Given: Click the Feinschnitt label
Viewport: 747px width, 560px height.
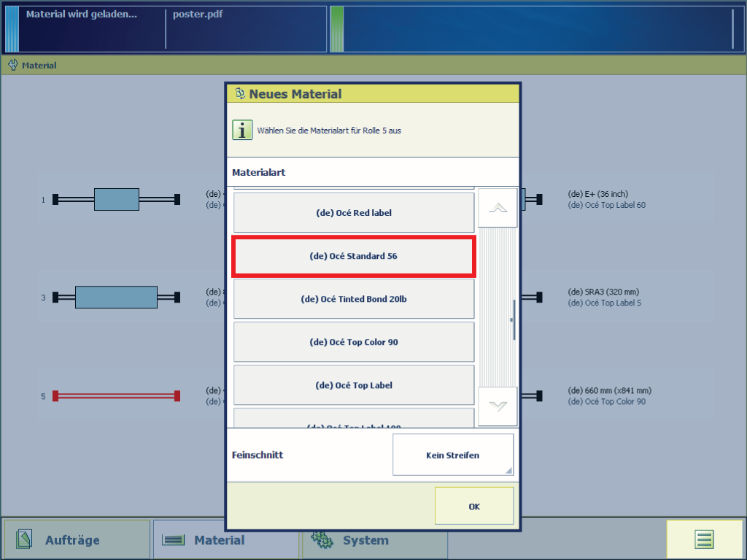Looking at the screenshot, I should click(x=258, y=455).
